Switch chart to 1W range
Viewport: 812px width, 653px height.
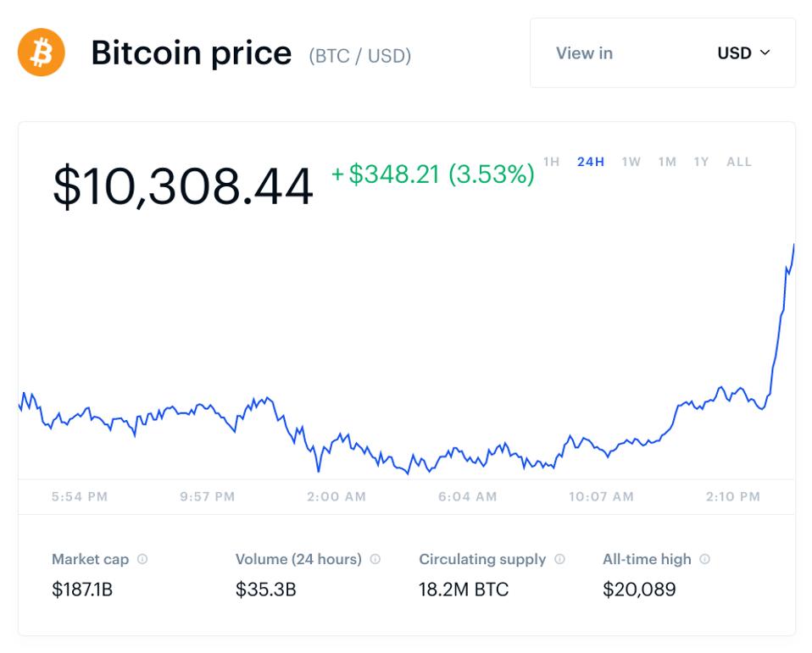coord(631,162)
